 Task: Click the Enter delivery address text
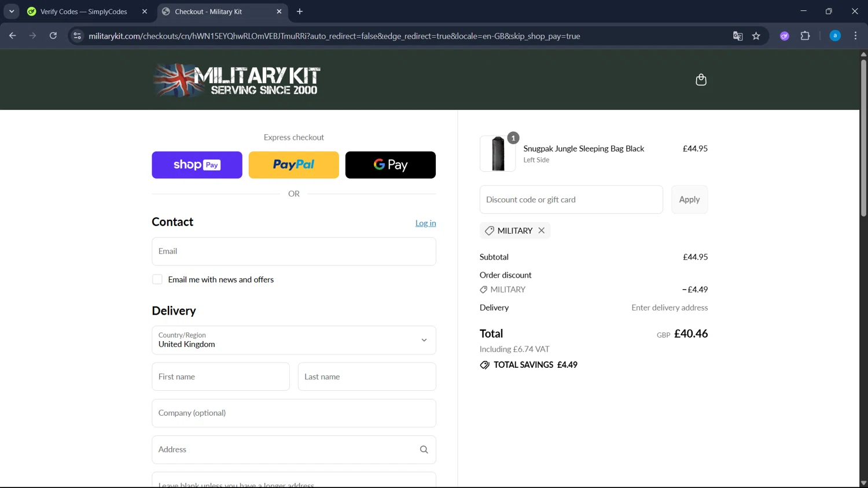pyautogui.click(x=670, y=308)
